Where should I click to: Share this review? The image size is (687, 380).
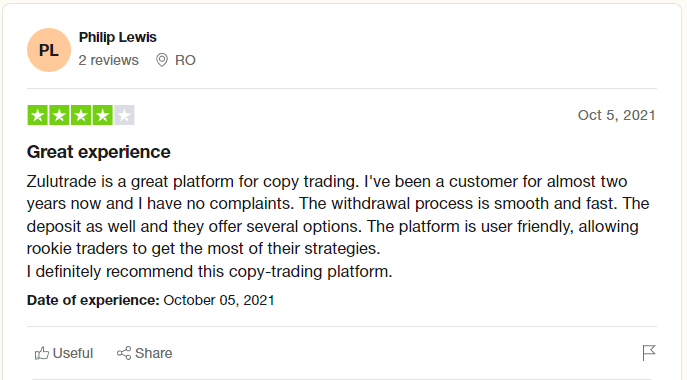tap(145, 353)
